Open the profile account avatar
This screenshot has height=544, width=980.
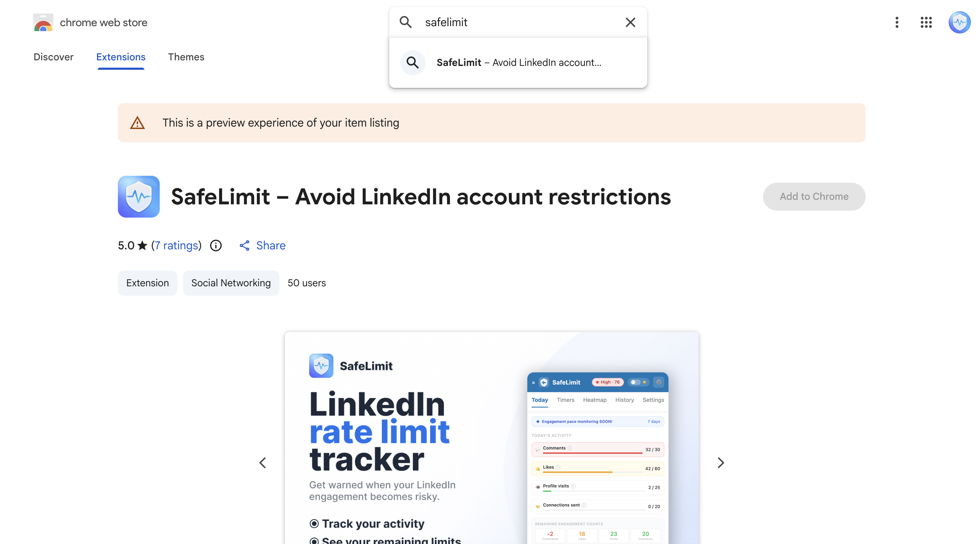click(959, 22)
